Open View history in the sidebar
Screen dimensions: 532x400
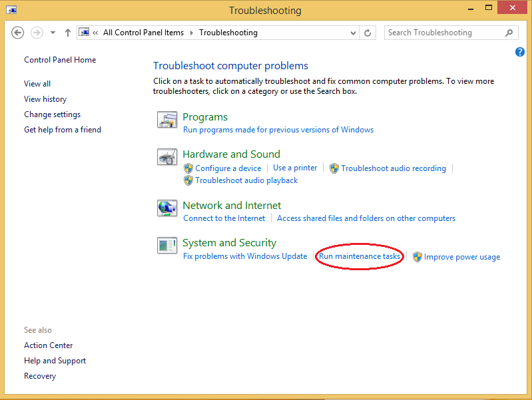tap(45, 99)
